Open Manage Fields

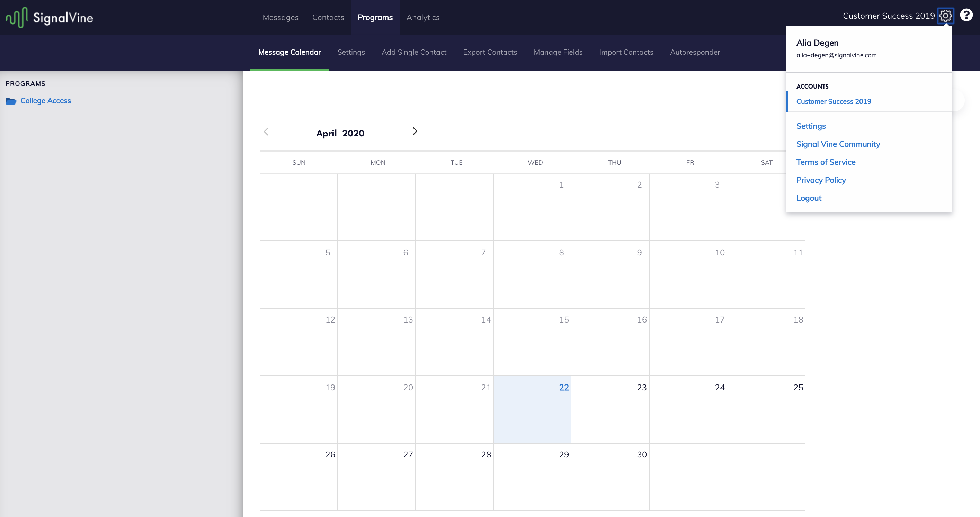tap(558, 53)
